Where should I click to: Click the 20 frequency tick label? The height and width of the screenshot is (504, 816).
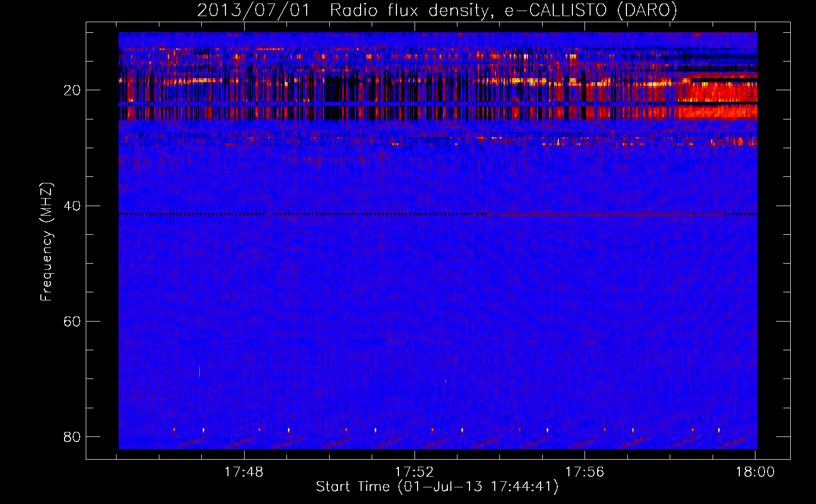coord(72,90)
